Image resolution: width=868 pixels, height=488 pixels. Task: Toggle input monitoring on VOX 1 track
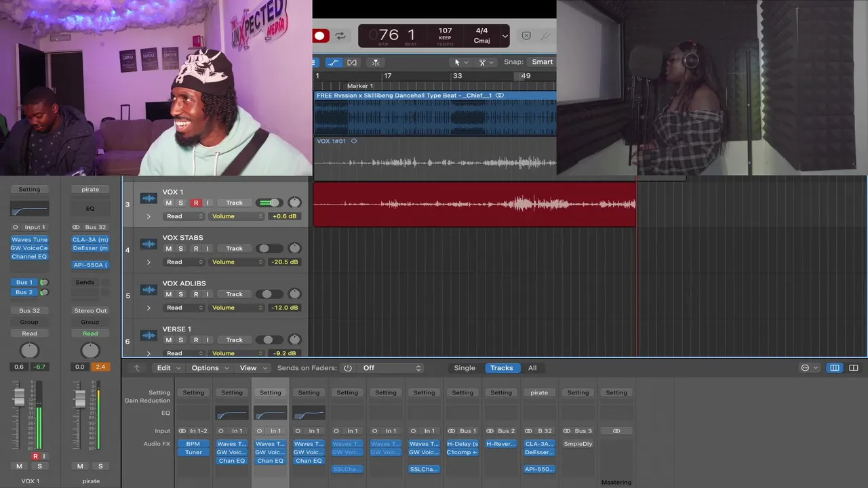[208, 203]
